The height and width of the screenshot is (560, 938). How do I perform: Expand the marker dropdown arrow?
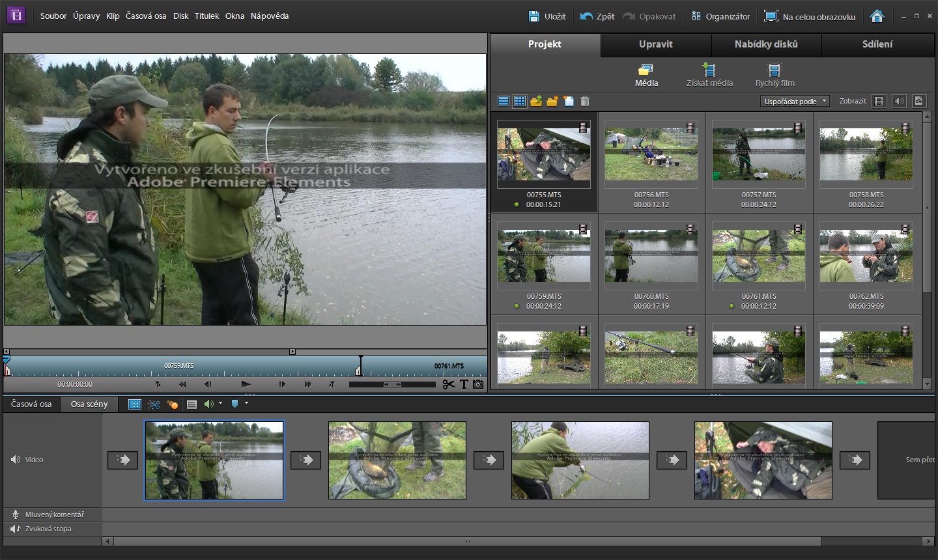[246, 403]
